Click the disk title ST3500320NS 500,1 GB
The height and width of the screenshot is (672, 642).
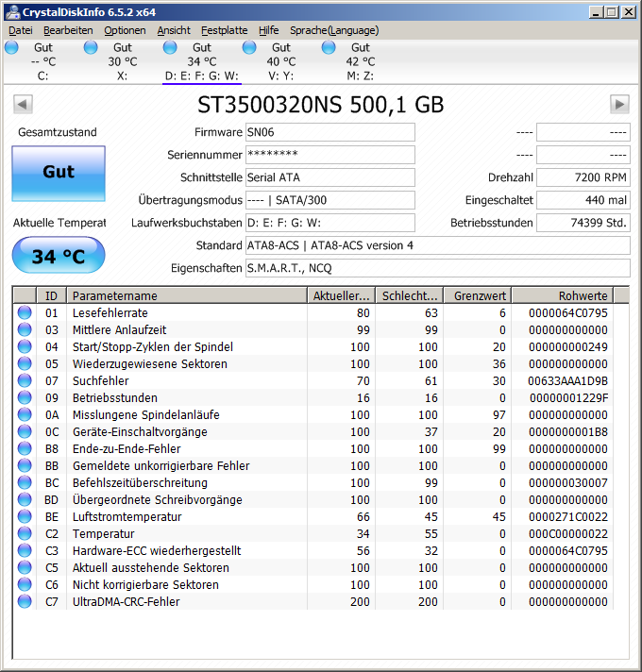pyautogui.click(x=321, y=105)
